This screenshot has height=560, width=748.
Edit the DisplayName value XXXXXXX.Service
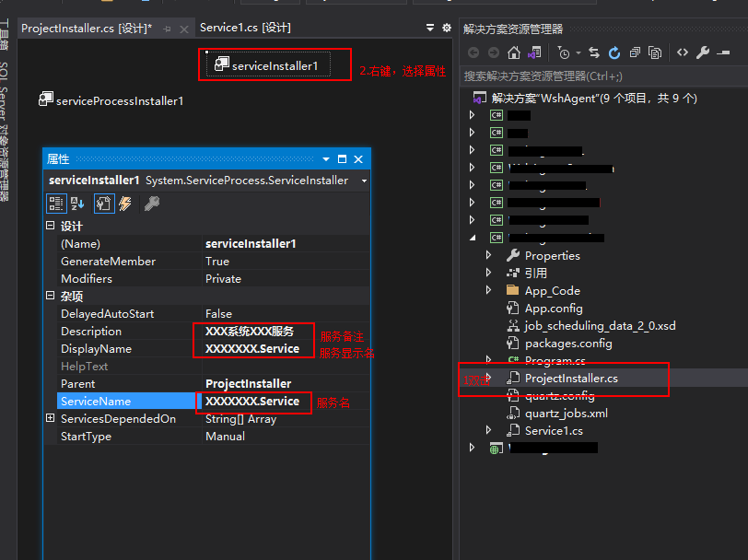point(251,349)
